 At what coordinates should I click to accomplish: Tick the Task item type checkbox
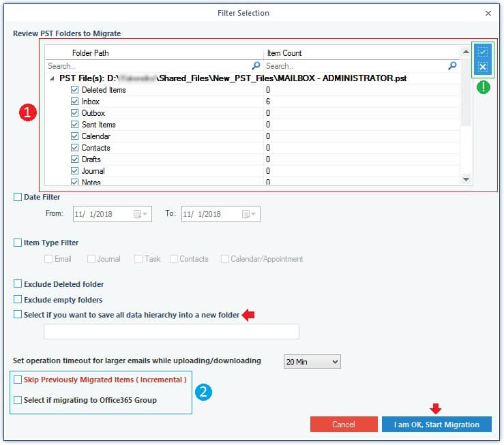pyautogui.click(x=138, y=259)
